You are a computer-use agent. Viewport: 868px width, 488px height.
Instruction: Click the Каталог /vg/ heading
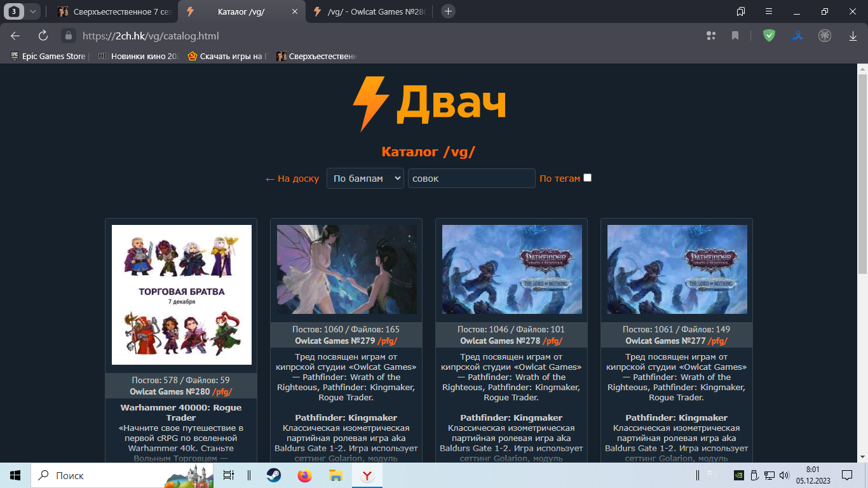pos(428,152)
